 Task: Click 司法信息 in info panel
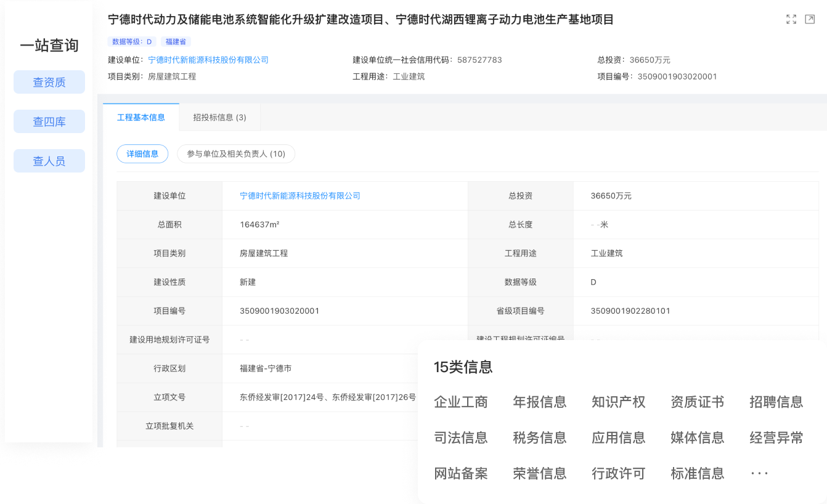461,438
